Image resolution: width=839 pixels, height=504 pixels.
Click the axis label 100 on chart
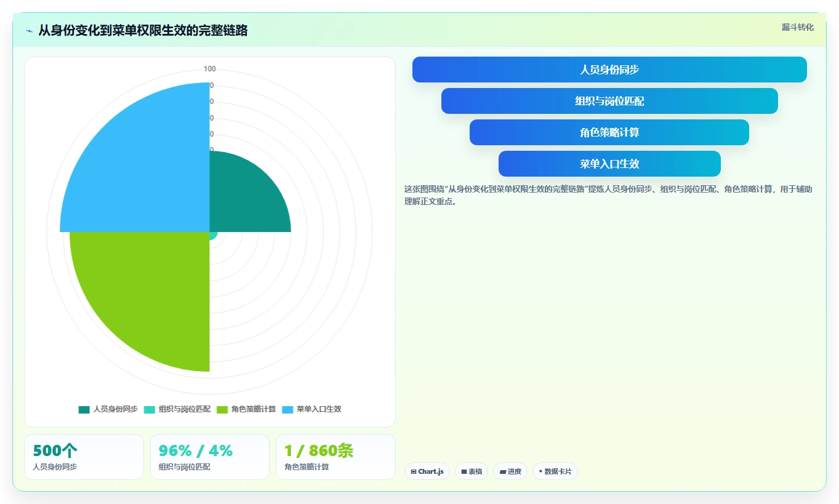tap(210, 69)
